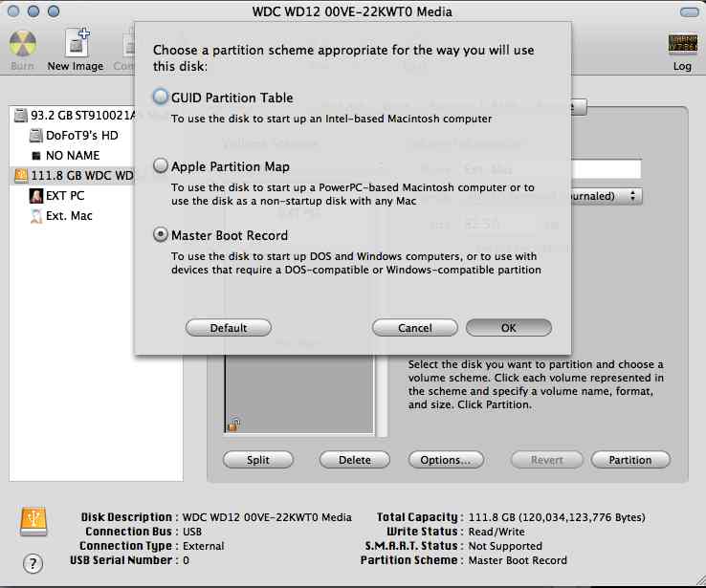Cancel the partition scheme dialog
The width and height of the screenshot is (706, 588).
coord(414,328)
